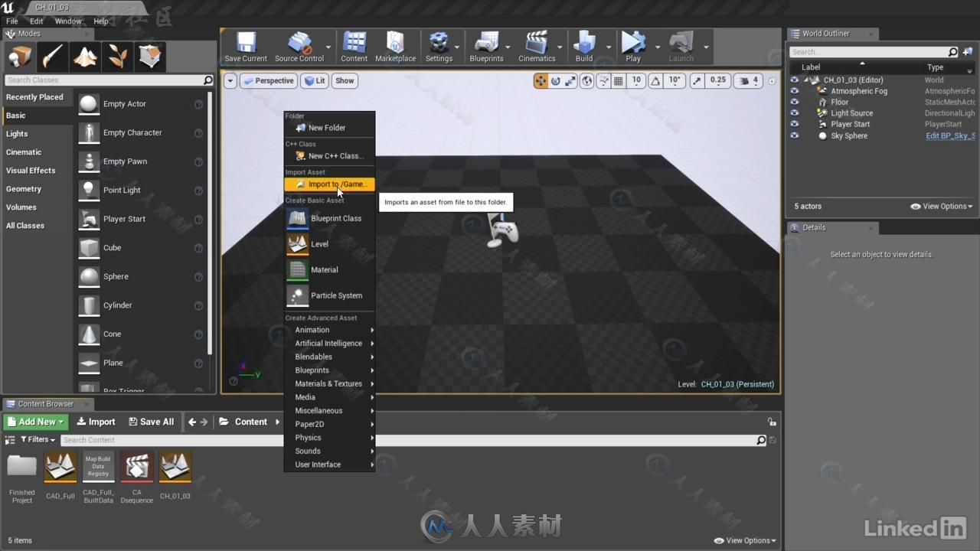Image resolution: width=980 pixels, height=551 pixels.
Task: Click the surface snapping icon
Action: (x=603, y=80)
